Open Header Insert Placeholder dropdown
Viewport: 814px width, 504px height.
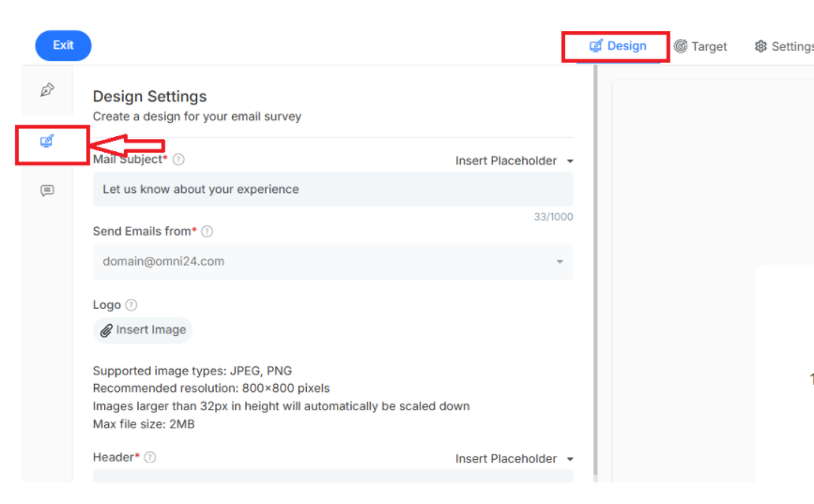coord(515,459)
